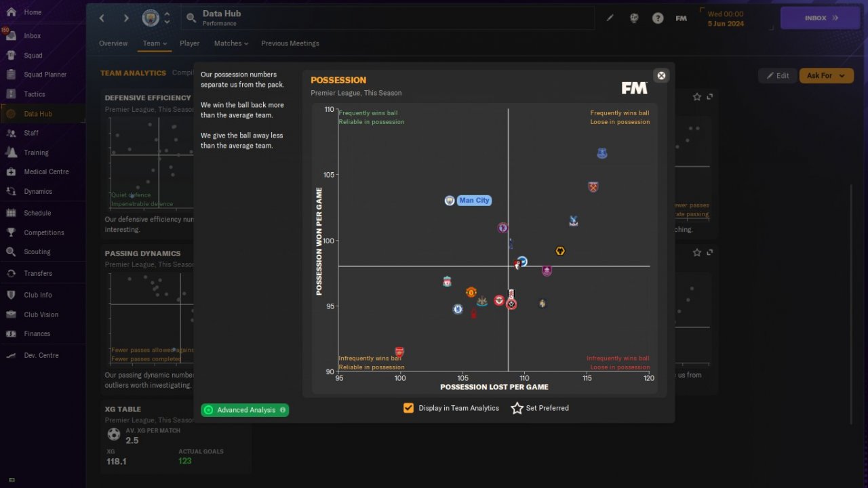This screenshot has width=868, height=488.
Task: Select Data Hub in the sidebar
Action: pyautogui.click(x=38, y=114)
